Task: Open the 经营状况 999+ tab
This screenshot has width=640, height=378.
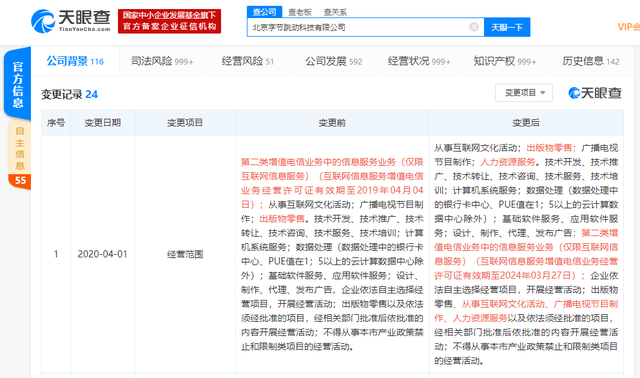Action: pos(419,61)
